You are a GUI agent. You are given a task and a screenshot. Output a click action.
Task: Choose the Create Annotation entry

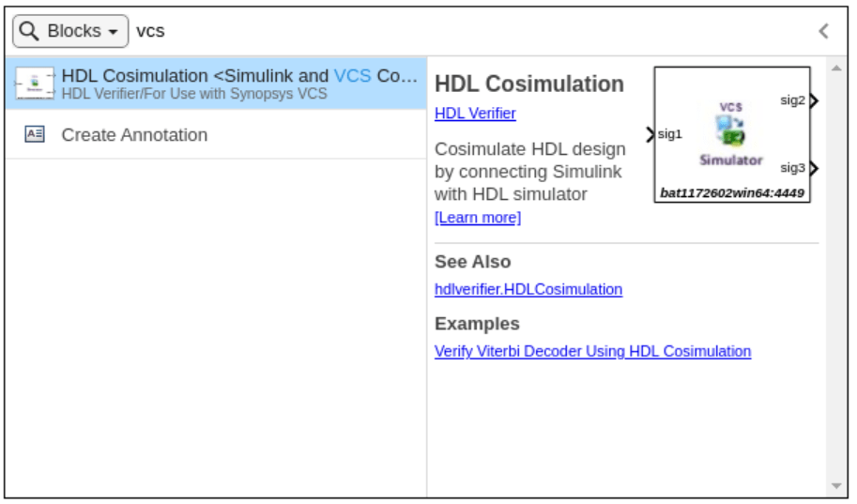click(134, 135)
